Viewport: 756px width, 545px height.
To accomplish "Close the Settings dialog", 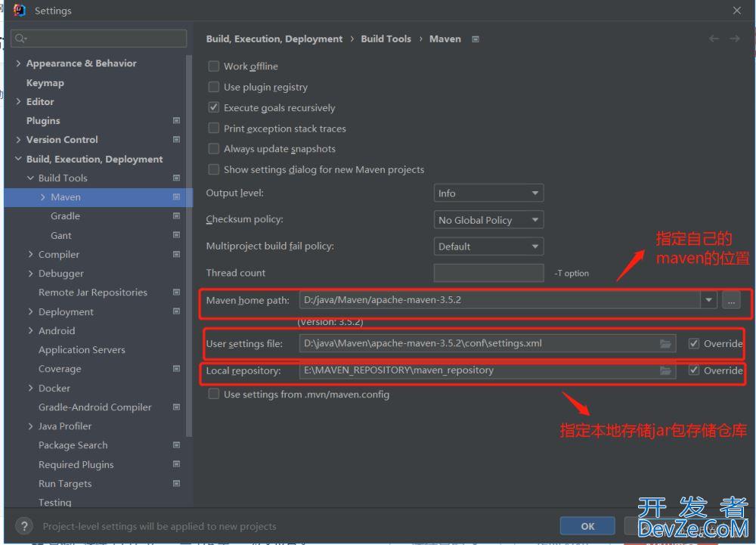I will click(736, 10).
